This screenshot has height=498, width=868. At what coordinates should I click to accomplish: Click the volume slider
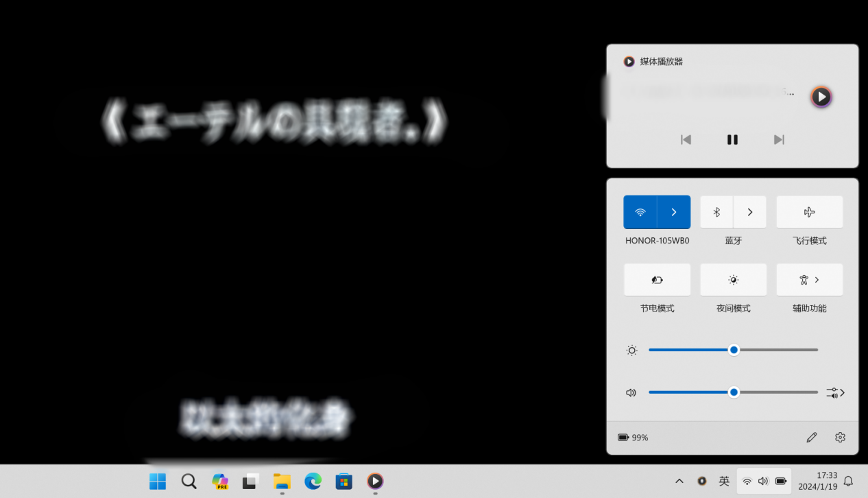click(x=733, y=392)
